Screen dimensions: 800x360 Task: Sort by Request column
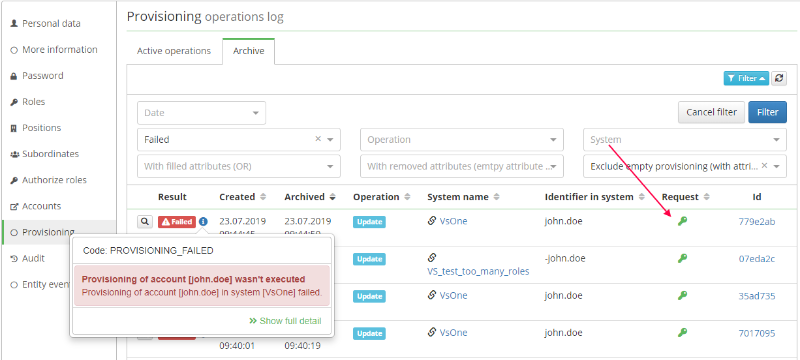pyautogui.click(x=686, y=197)
